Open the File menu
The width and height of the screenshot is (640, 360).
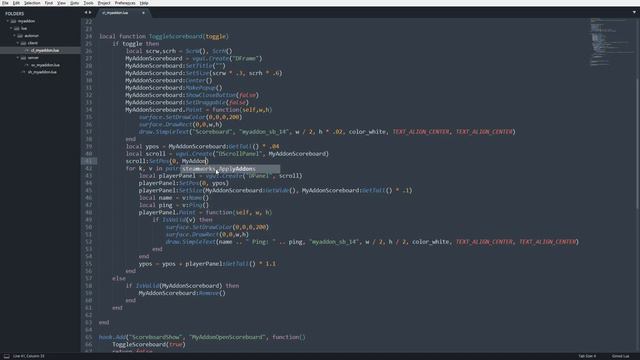(x=5, y=3)
